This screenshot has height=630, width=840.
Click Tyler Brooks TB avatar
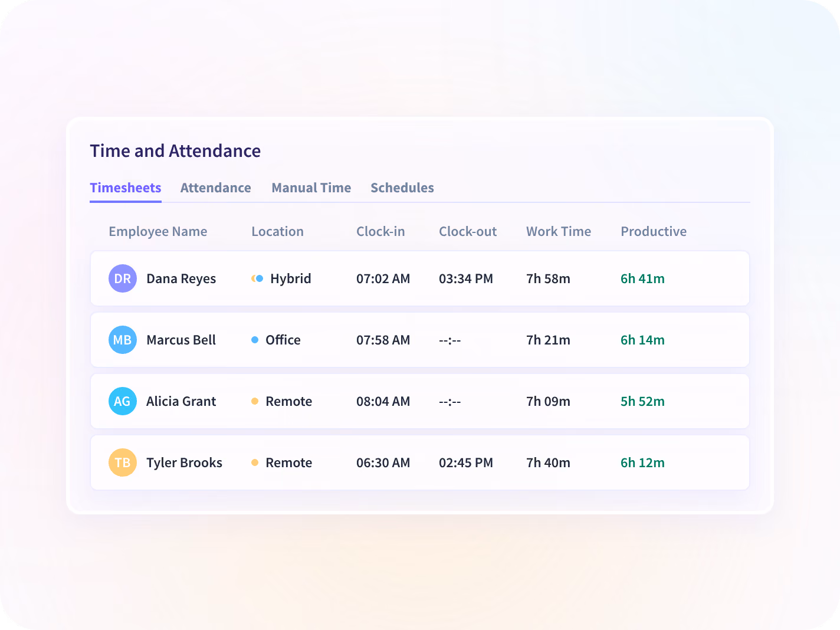(123, 462)
